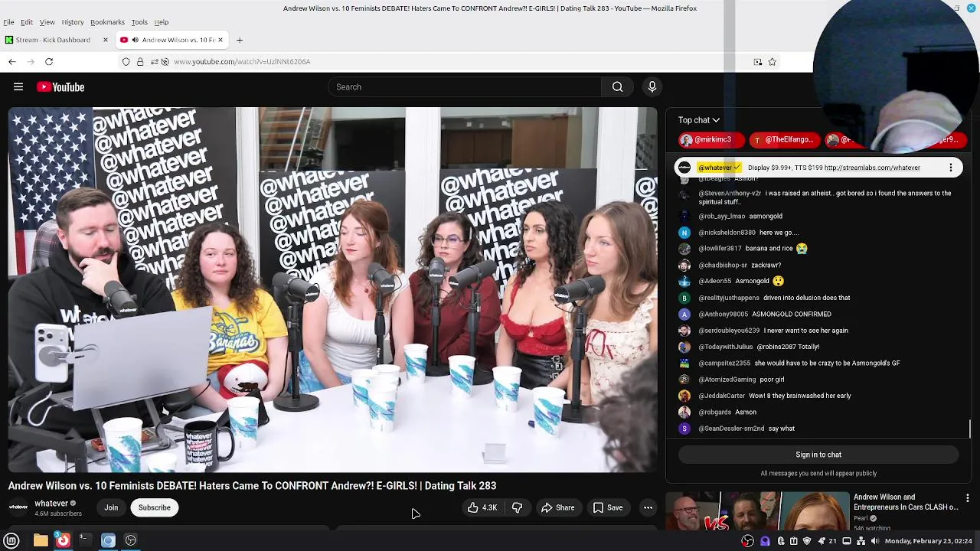Viewport: 980px width, 551px height.
Task: Open the Linux Mint start menu
Action: coord(11,540)
